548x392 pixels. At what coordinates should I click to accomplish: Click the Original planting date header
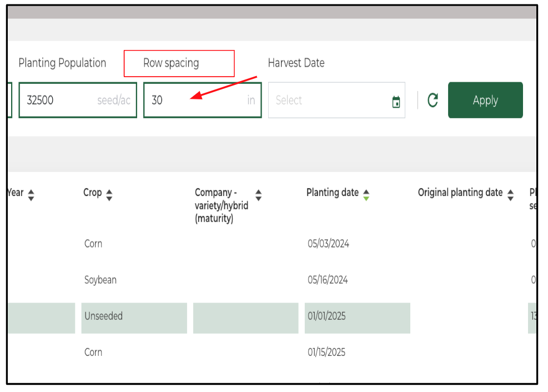(460, 193)
